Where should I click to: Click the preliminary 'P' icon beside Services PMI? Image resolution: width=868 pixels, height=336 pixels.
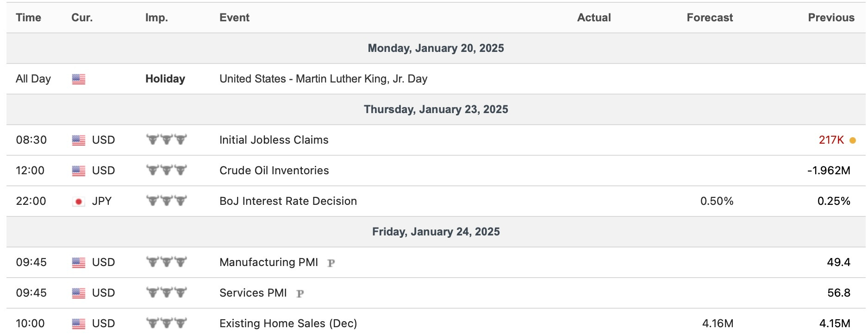point(300,294)
